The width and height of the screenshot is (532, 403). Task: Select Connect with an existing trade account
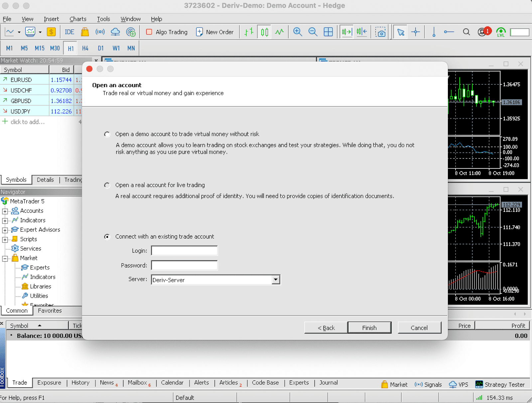point(107,237)
